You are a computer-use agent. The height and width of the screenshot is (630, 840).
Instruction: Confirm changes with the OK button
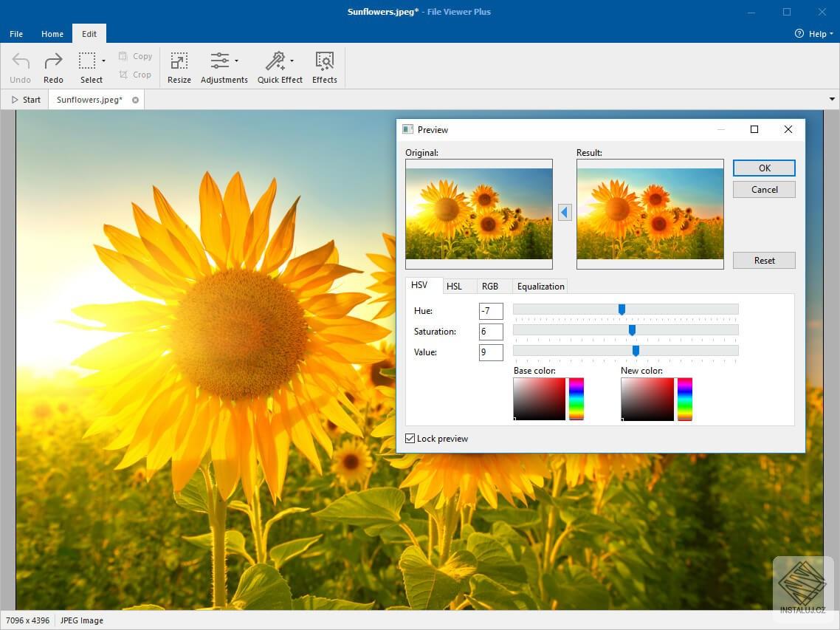[x=764, y=168]
